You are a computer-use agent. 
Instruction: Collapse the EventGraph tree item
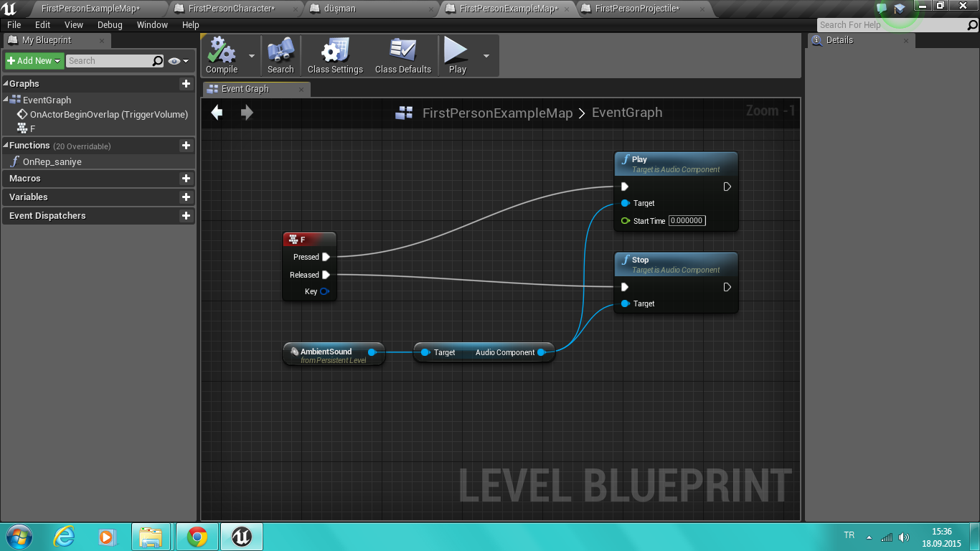point(6,100)
